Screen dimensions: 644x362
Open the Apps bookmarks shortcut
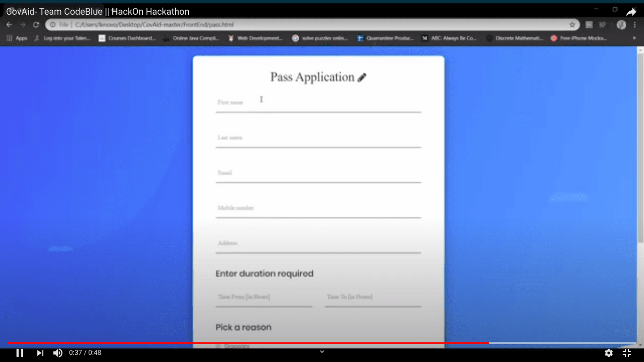(17, 38)
